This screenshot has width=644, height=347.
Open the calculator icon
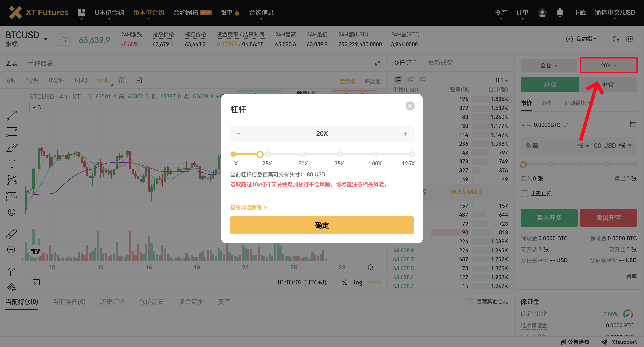point(633,124)
